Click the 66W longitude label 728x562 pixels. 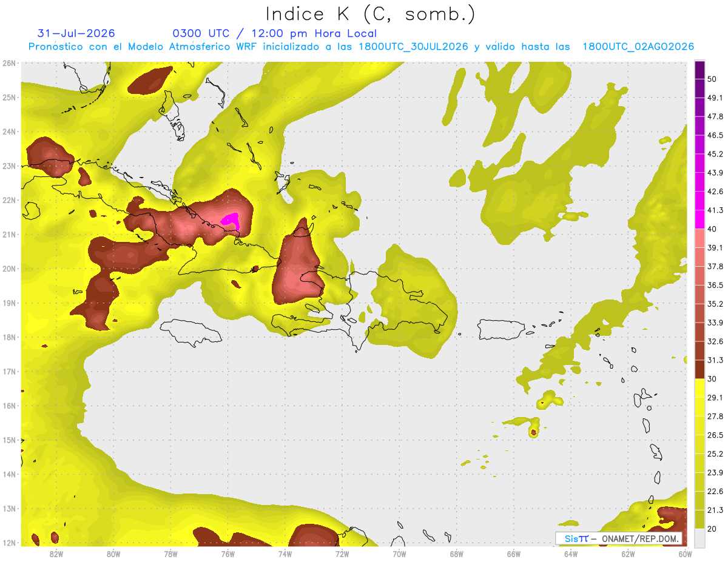[513, 554]
